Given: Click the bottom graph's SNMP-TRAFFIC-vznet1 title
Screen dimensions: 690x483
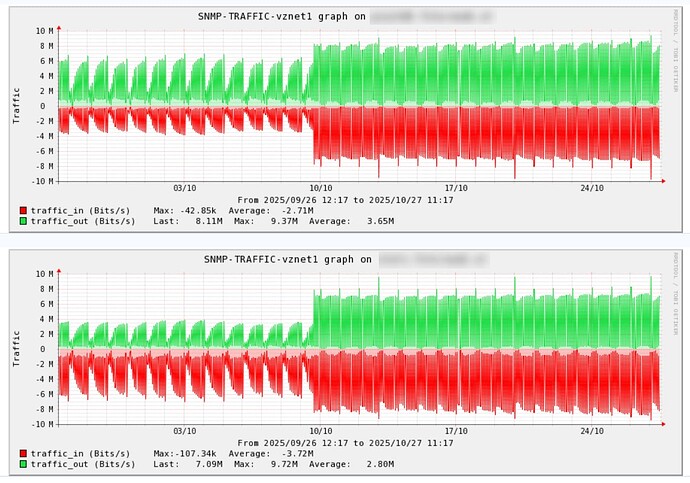Looking at the screenshot, I should click(283, 259).
